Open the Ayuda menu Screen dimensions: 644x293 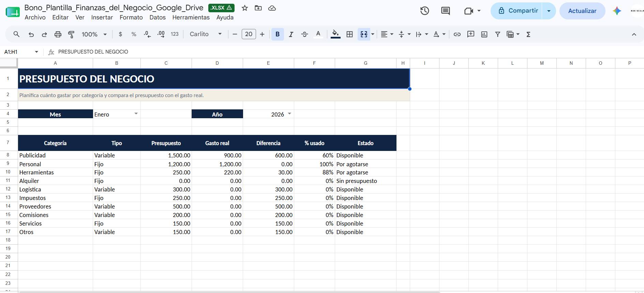(225, 17)
